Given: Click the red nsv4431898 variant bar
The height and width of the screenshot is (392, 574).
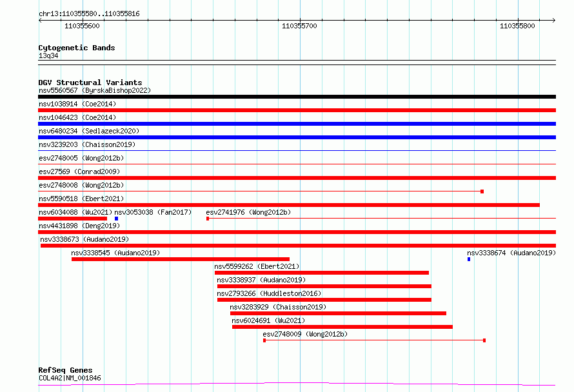Looking at the screenshot, I should (297, 232).
